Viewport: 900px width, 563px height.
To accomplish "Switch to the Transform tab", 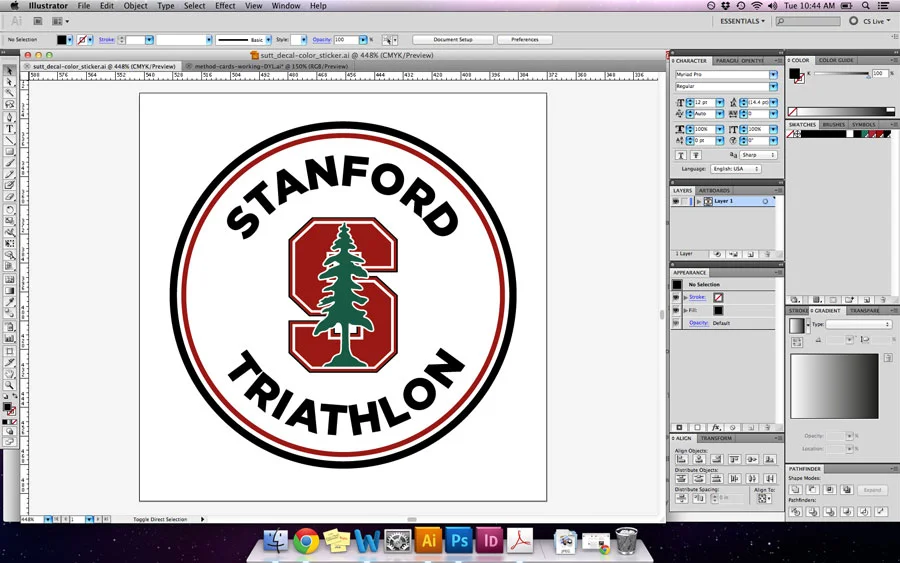I will coord(716,438).
